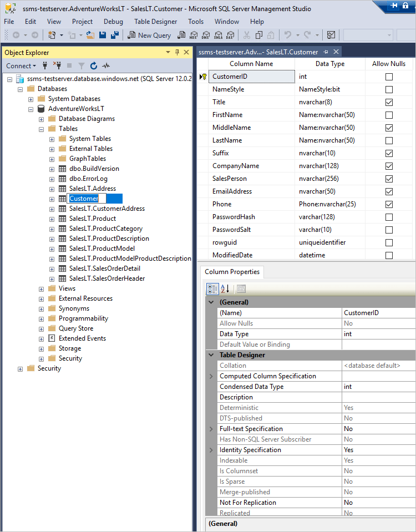The image size is (416, 532).
Task: Collapse the Tables folder
Action: (41, 129)
